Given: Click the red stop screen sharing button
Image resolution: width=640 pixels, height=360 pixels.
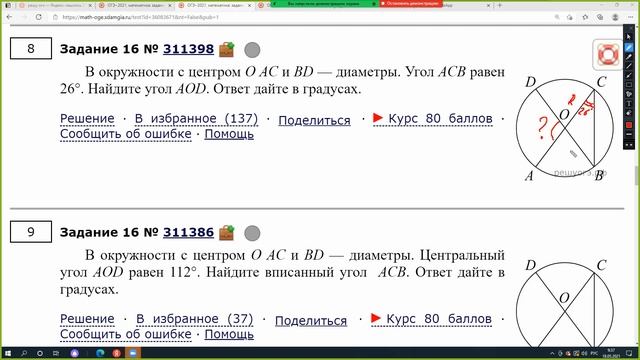Looking at the screenshot, I should coord(411,3).
